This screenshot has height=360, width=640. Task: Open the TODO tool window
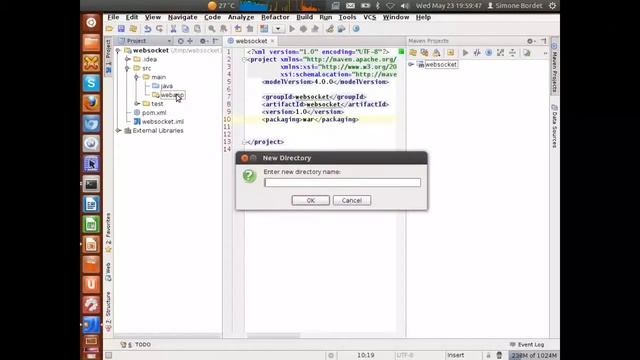pyautogui.click(x=136, y=344)
